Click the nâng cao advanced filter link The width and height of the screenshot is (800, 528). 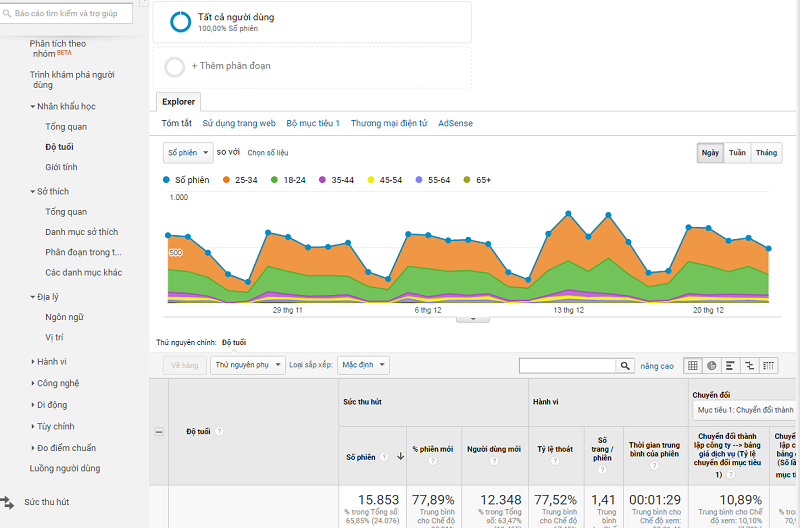pyautogui.click(x=657, y=366)
